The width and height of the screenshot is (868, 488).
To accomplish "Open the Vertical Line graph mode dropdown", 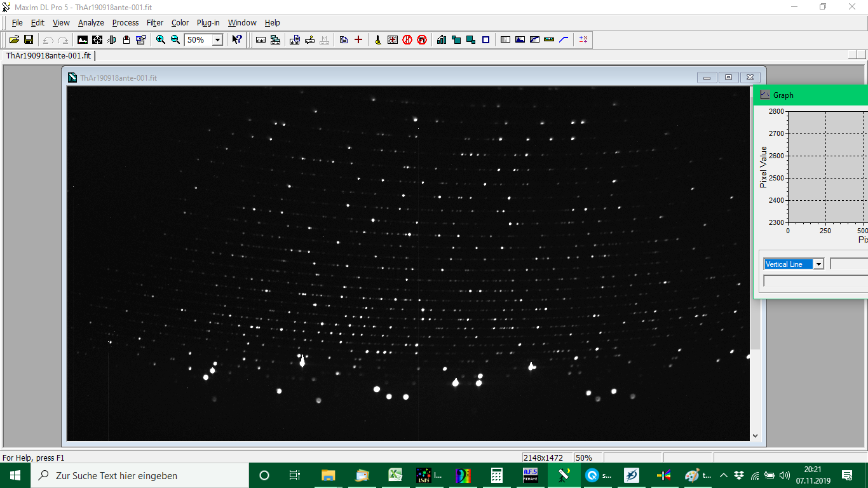I will pyautogui.click(x=818, y=264).
